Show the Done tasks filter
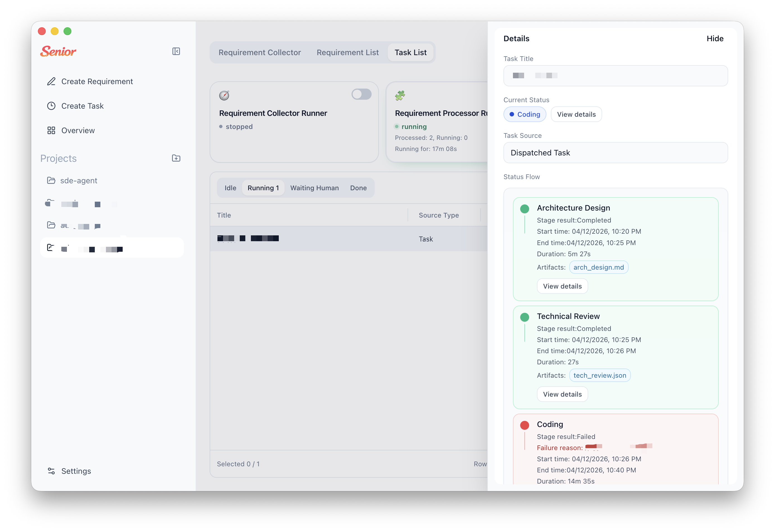Screen dimensions: 775x532 pos(358,188)
